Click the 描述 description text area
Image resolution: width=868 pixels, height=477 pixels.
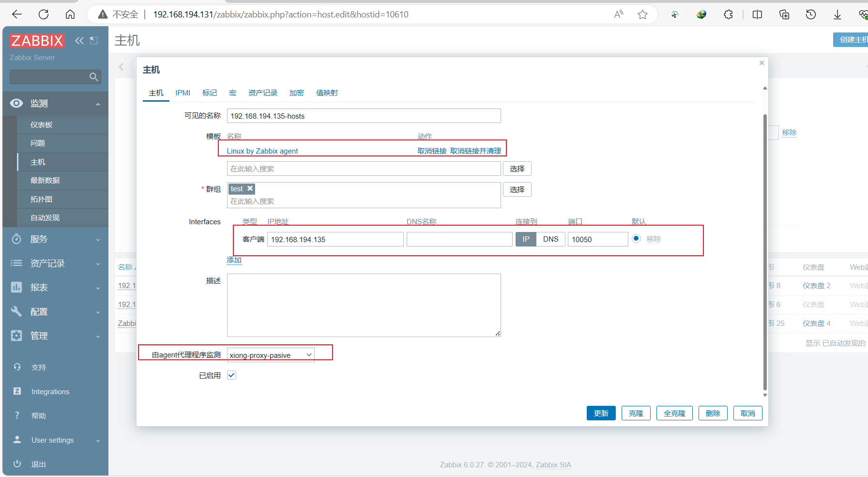364,305
